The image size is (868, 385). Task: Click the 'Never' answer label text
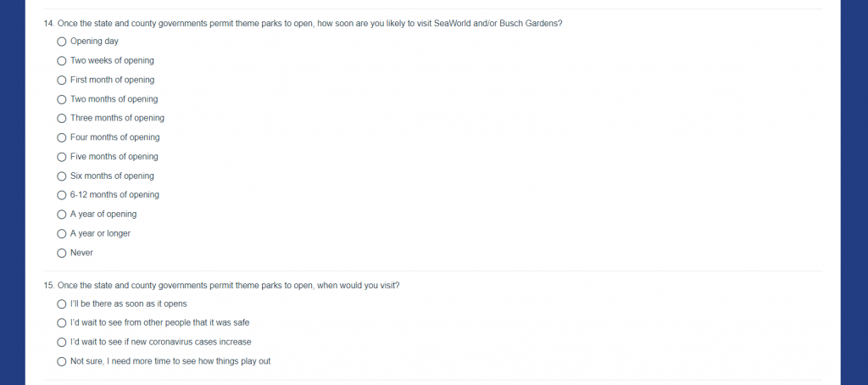pyautogui.click(x=81, y=253)
